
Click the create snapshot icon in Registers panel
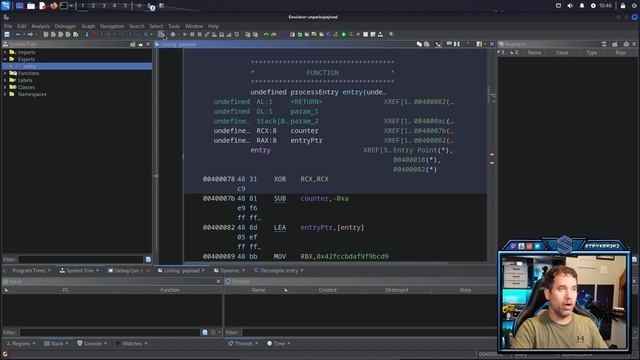click(x=615, y=44)
